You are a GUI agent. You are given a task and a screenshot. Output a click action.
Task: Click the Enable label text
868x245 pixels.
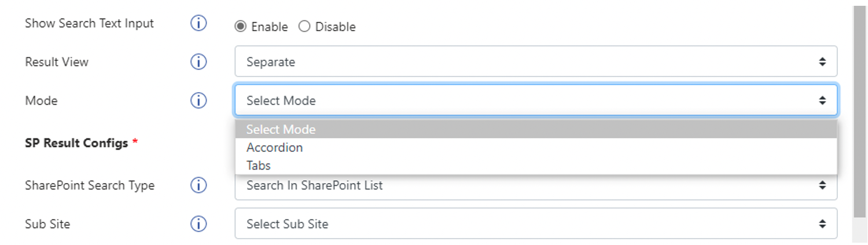point(270,27)
